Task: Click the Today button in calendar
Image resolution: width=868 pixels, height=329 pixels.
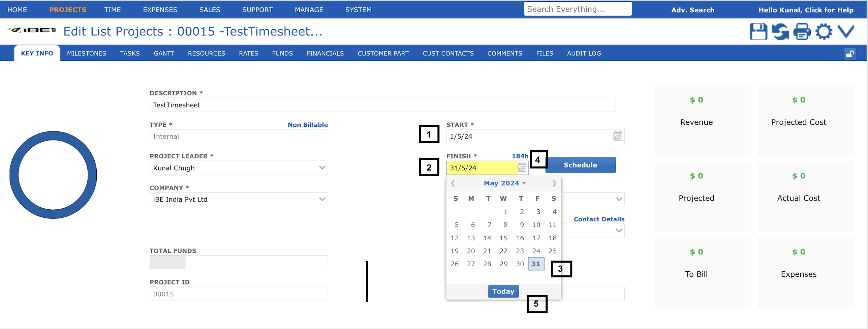Action: (x=503, y=291)
